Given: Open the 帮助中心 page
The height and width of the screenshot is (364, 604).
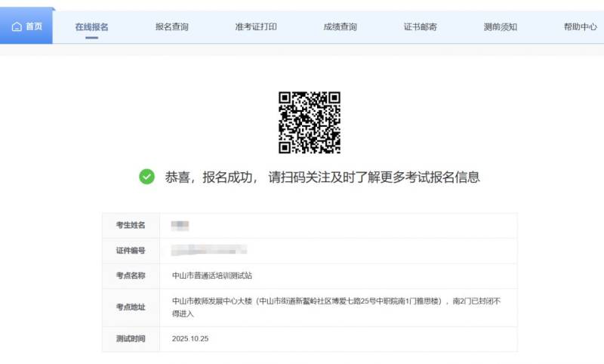Looking at the screenshot, I should click(x=580, y=27).
